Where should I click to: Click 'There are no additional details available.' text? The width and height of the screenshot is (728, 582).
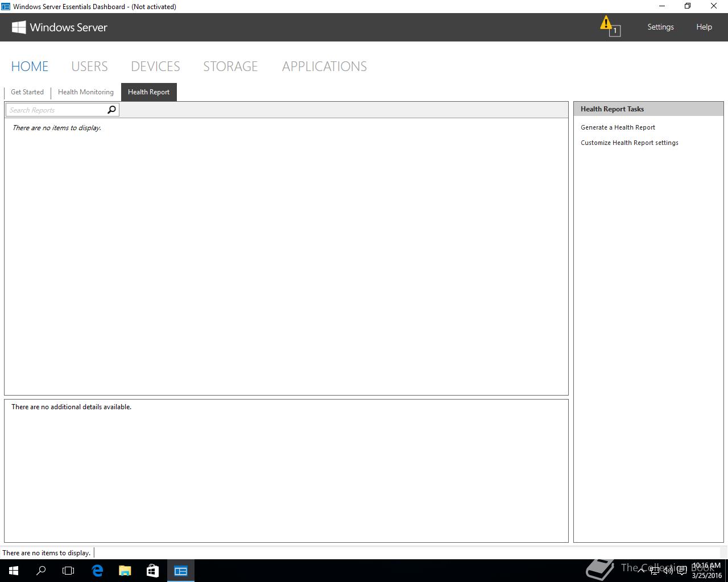tap(71, 407)
